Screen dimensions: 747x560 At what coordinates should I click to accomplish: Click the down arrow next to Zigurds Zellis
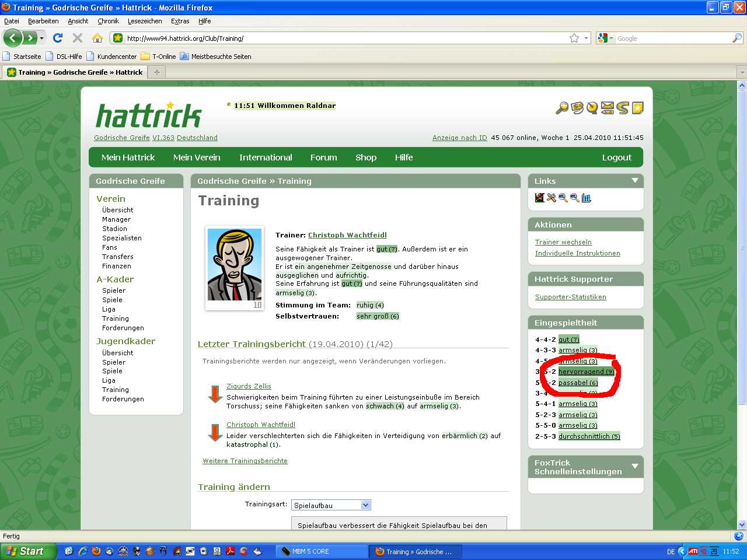[215, 394]
